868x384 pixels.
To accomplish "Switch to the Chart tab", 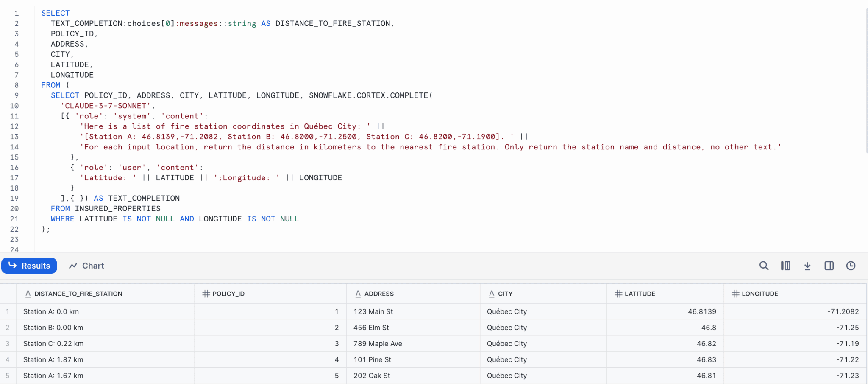I will [x=86, y=266].
